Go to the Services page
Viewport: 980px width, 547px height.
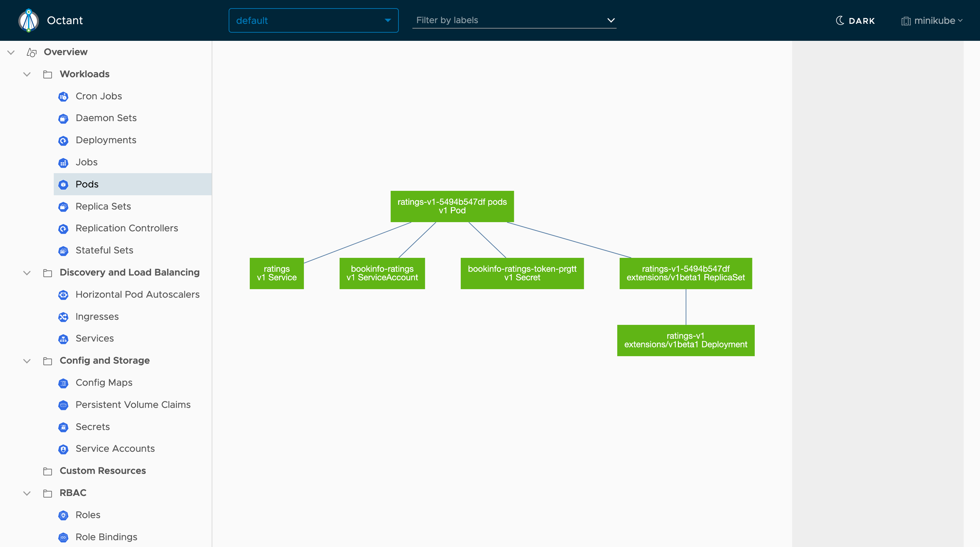pyautogui.click(x=94, y=338)
